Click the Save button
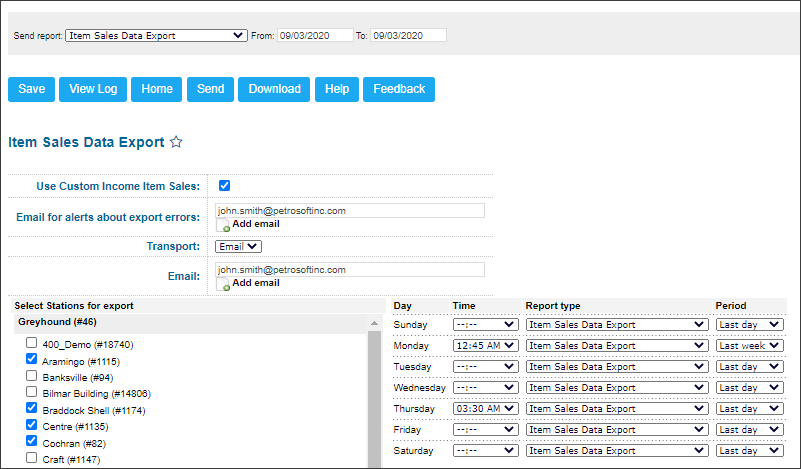The image size is (801, 469). [31, 89]
